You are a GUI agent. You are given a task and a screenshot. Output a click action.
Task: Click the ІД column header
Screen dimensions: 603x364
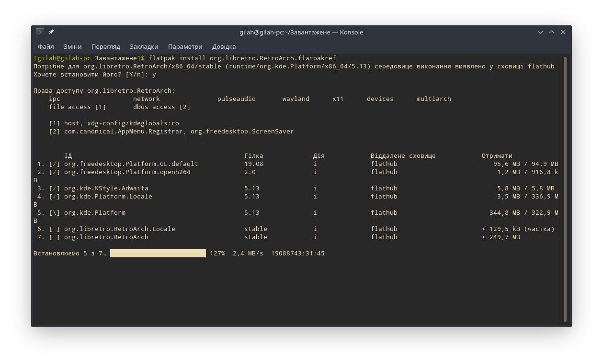[68, 155]
